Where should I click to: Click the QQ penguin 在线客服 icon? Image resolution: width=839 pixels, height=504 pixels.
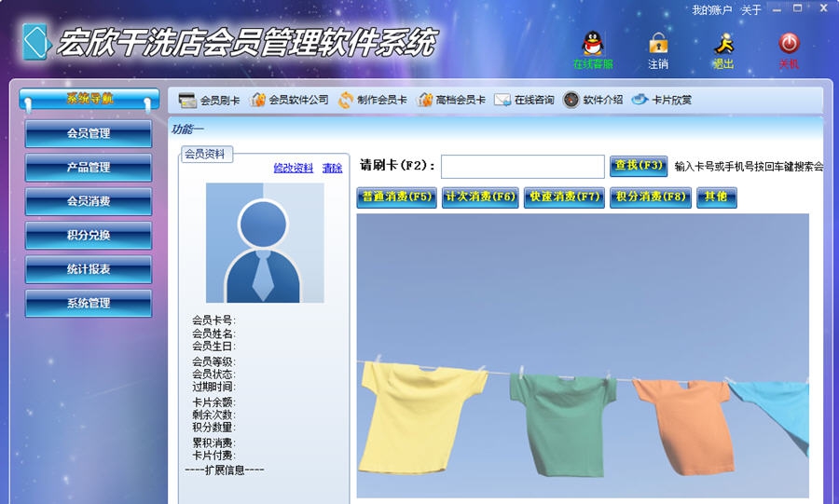click(x=592, y=45)
